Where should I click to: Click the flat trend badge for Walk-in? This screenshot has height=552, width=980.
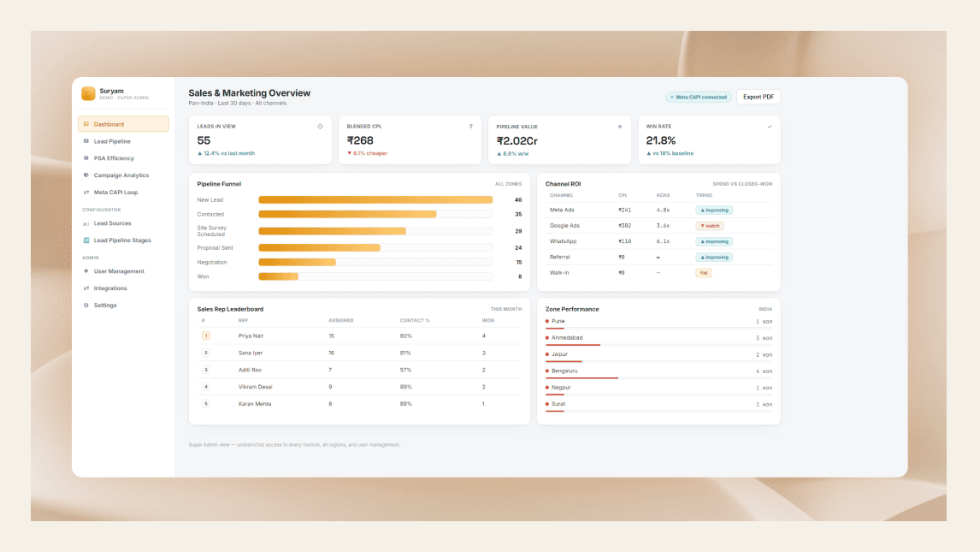704,272
